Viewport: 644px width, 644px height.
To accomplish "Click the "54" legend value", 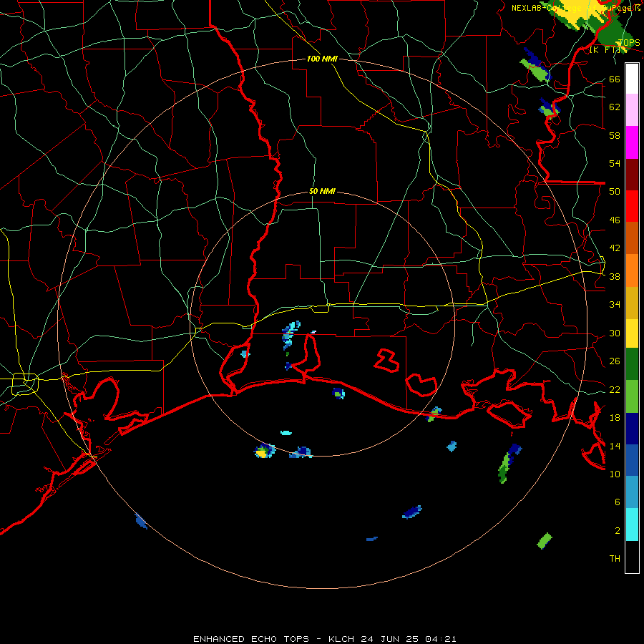I will (615, 164).
